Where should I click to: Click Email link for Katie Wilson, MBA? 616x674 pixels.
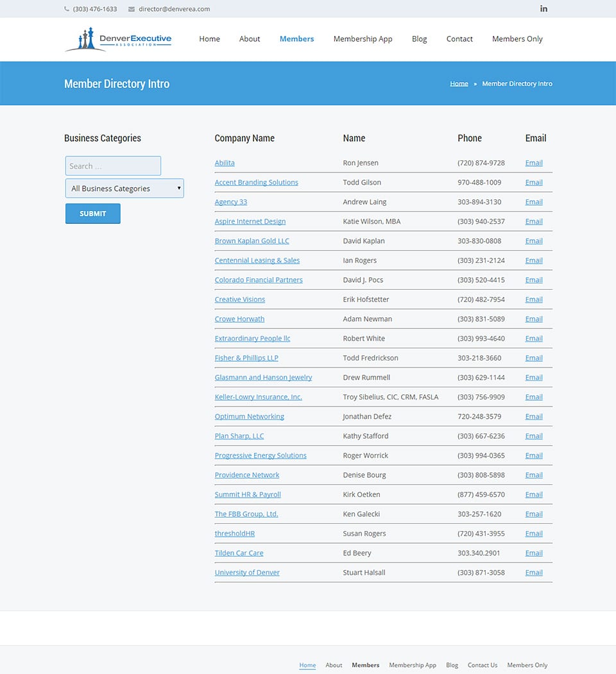(x=534, y=221)
